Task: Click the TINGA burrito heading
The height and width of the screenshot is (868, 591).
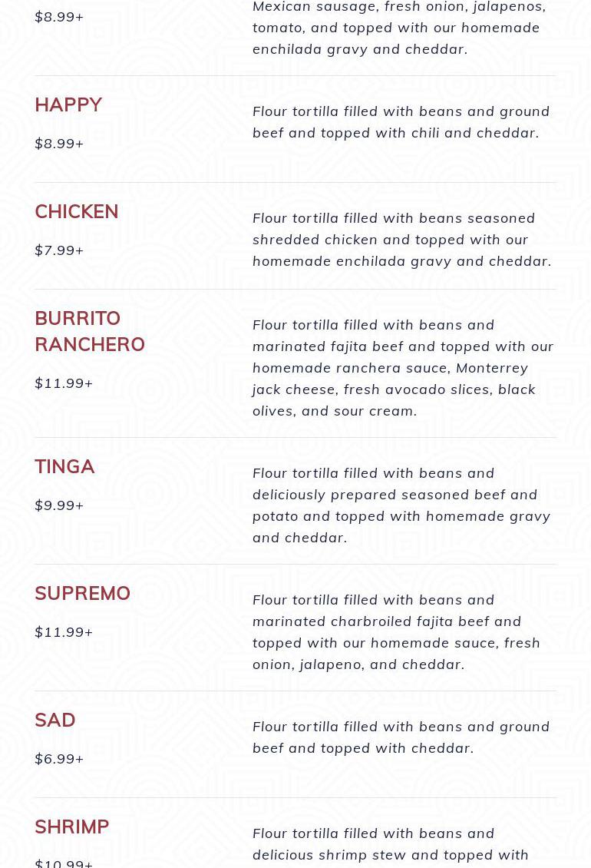Action: click(64, 466)
